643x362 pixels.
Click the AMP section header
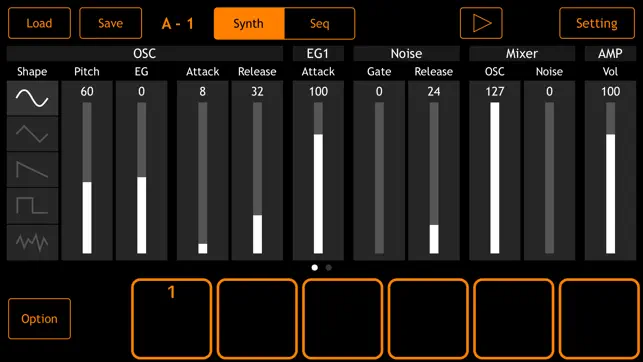tap(610, 54)
